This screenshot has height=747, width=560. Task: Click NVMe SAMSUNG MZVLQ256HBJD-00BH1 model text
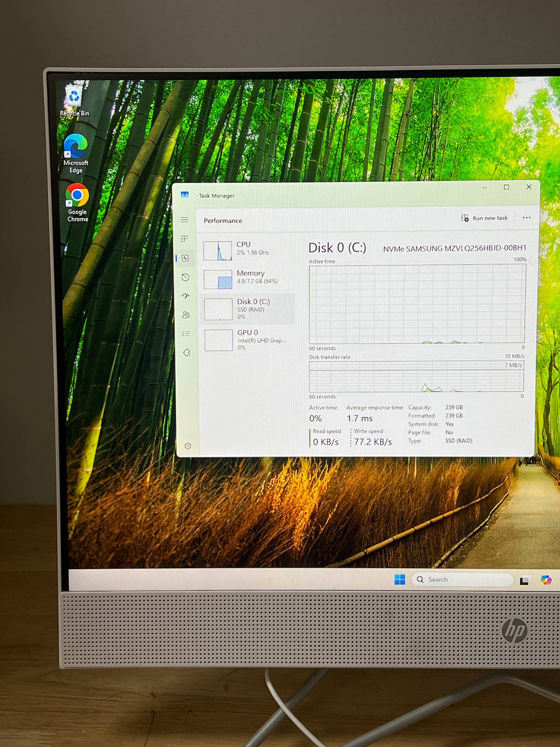[454, 248]
